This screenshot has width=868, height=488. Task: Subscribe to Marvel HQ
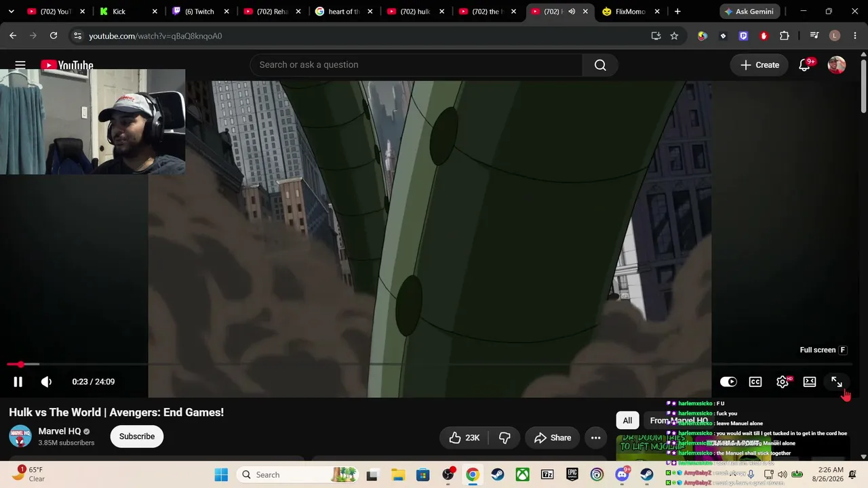coord(137,436)
